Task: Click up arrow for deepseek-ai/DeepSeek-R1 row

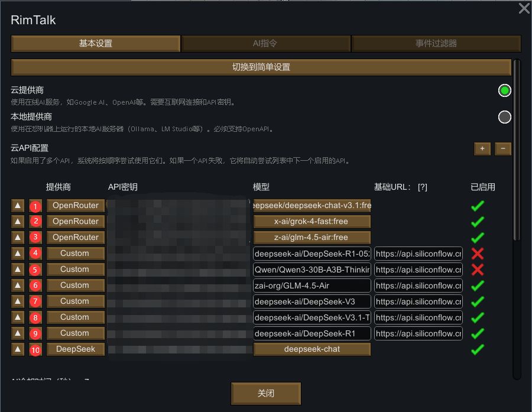Action: [x=18, y=333]
